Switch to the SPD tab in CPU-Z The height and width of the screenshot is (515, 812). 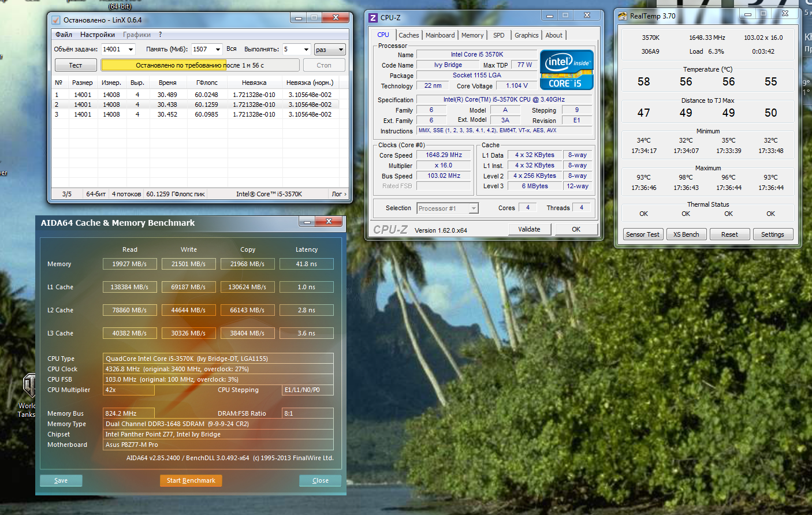(x=499, y=35)
